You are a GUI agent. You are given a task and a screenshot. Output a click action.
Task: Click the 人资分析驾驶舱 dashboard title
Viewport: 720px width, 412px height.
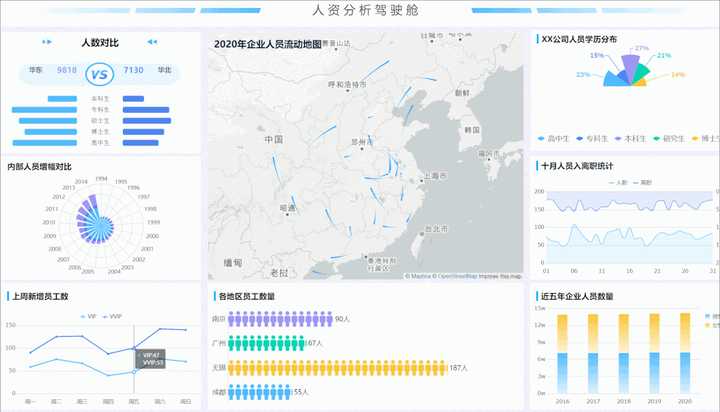pos(366,10)
